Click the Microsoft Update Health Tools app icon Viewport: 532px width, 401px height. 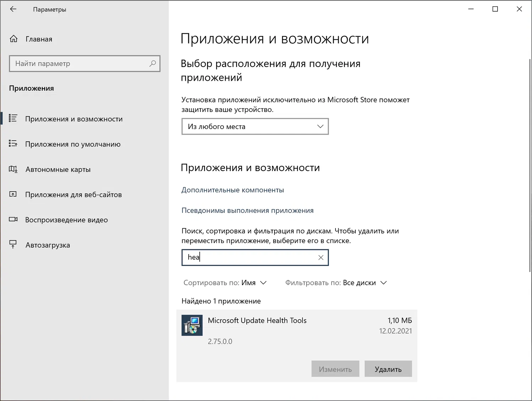click(192, 325)
